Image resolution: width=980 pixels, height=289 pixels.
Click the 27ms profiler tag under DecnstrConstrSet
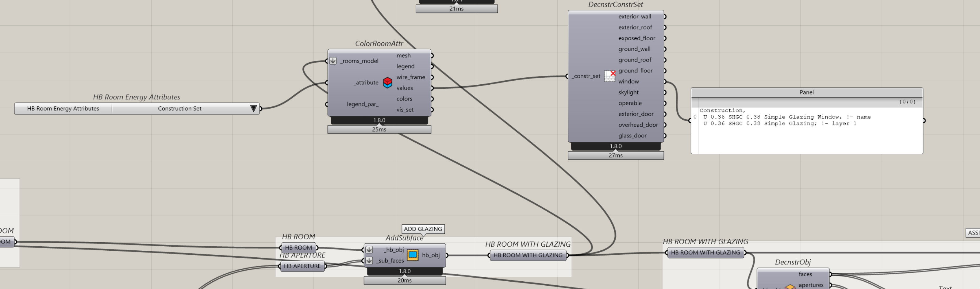pyautogui.click(x=615, y=155)
